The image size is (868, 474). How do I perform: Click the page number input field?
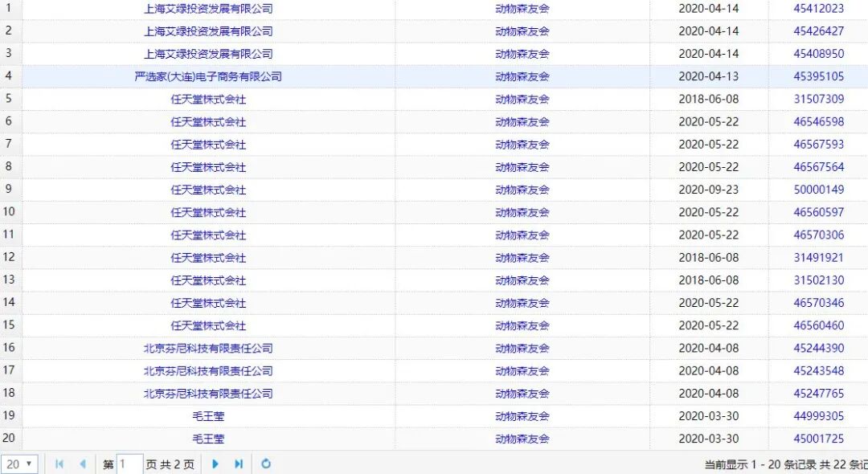point(129,464)
